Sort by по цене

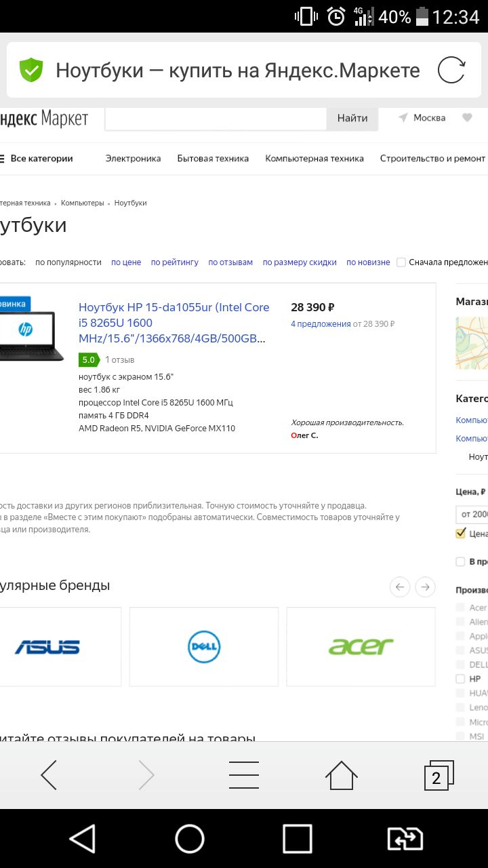126,262
